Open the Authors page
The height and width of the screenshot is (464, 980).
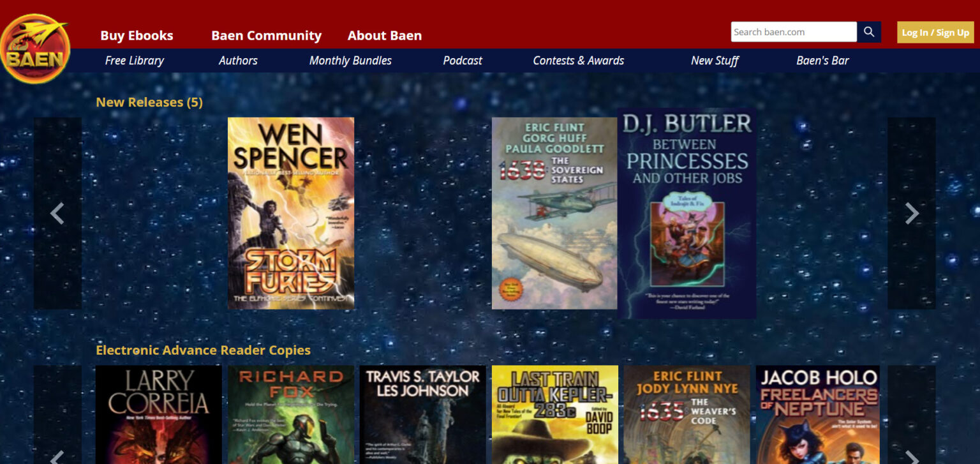238,61
